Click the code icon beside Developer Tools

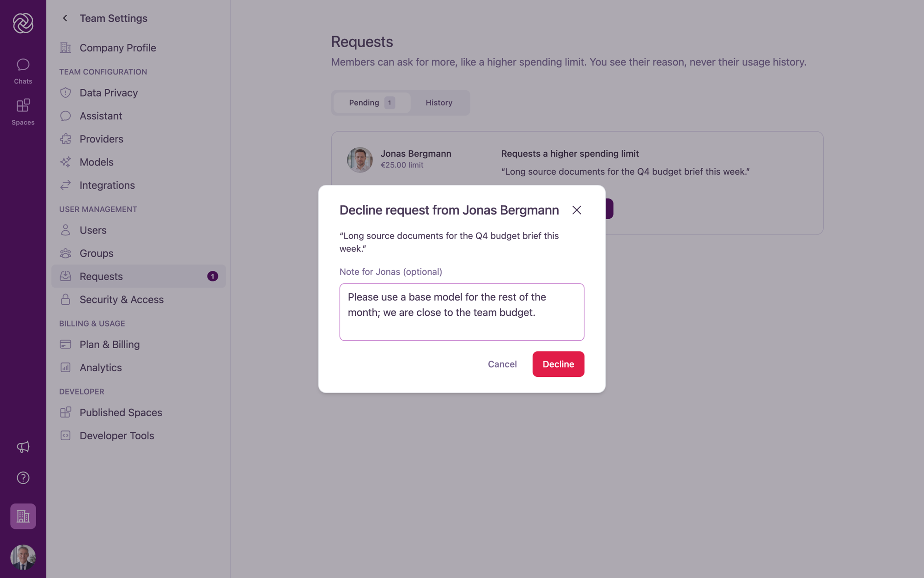pos(66,435)
